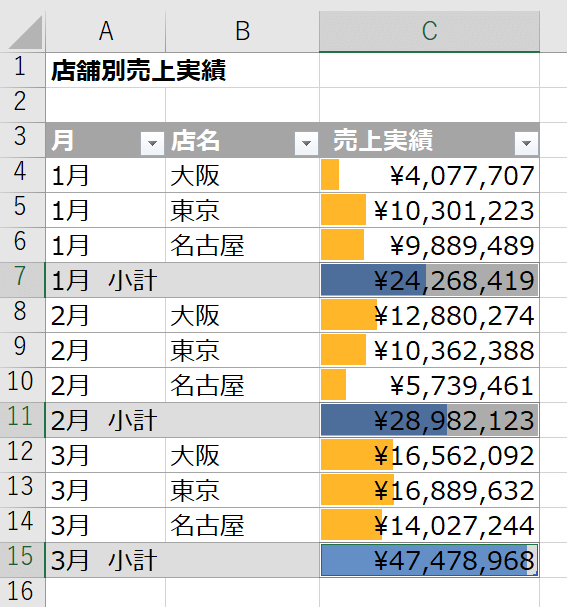Select the 2月 小計 amount ¥28,982,123
The width and height of the screenshot is (567, 607).
(430, 420)
